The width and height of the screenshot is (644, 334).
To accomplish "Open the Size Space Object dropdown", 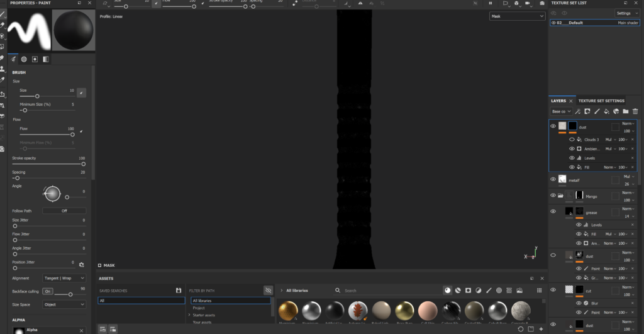I will coord(64,304).
